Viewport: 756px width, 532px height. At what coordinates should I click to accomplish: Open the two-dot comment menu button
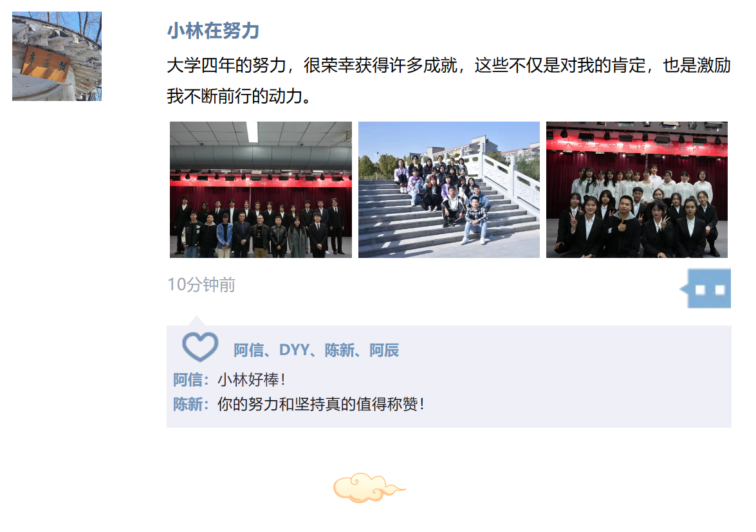coord(706,289)
